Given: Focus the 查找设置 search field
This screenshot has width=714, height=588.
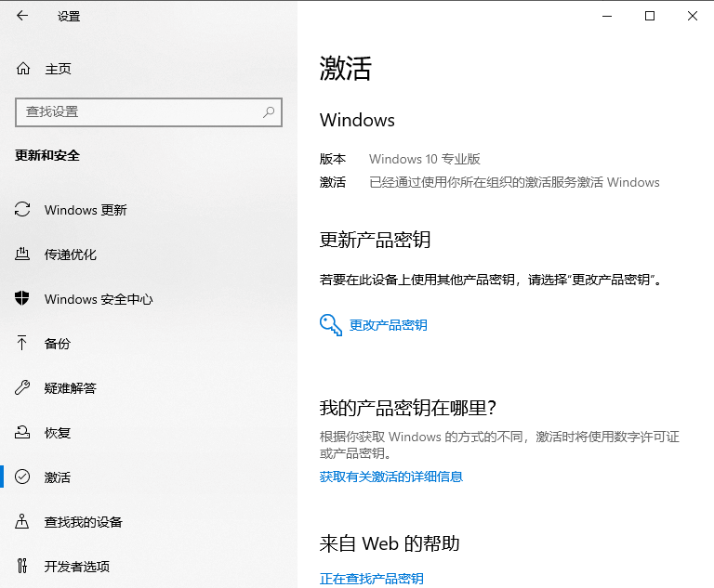Looking at the screenshot, I should coord(149,112).
